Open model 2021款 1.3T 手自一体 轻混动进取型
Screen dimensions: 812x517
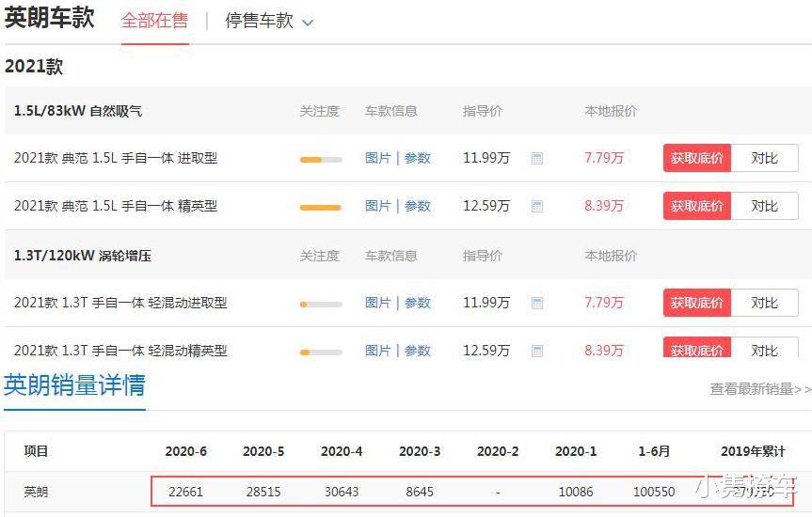pos(120,303)
